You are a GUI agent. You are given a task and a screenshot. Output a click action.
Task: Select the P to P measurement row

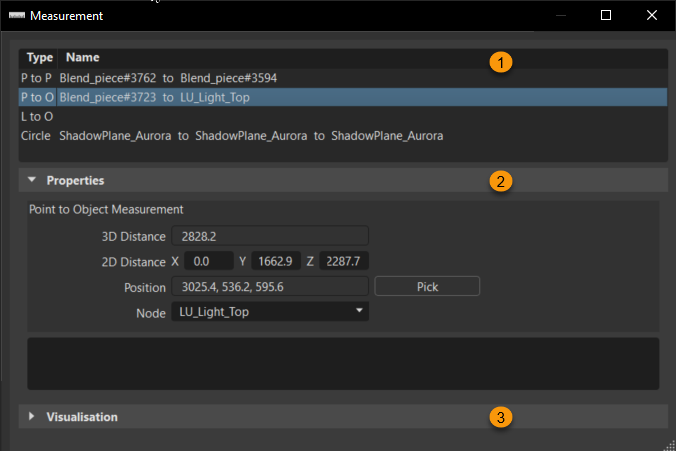click(343, 78)
